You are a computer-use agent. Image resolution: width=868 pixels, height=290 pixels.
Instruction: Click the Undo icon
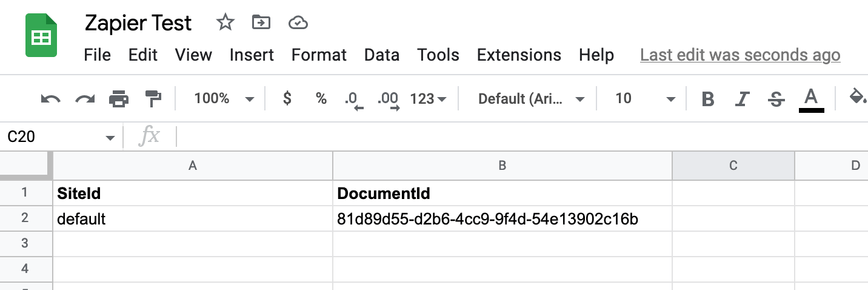[x=50, y=99]
